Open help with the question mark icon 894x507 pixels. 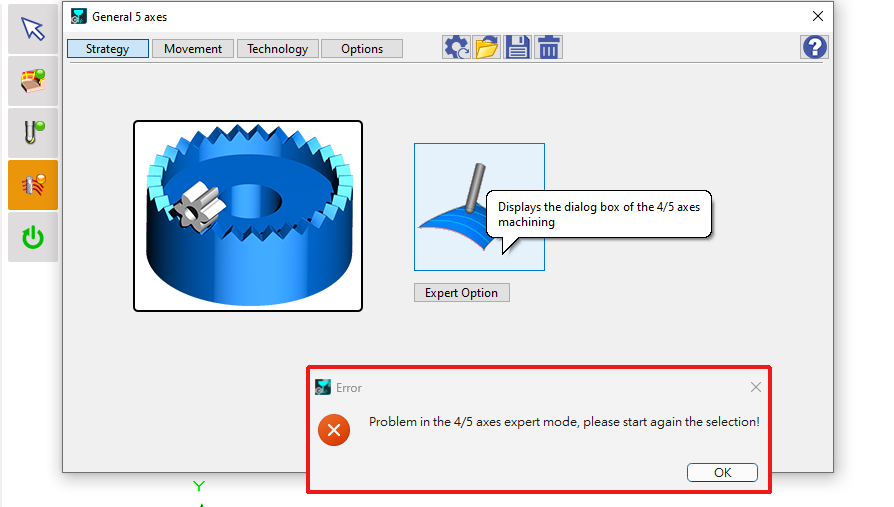[815, 47]
